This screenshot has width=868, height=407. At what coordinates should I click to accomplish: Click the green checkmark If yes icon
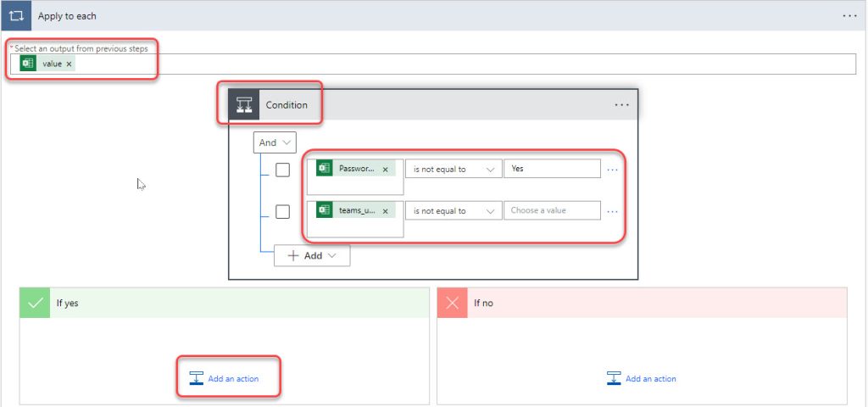[36, 303]
